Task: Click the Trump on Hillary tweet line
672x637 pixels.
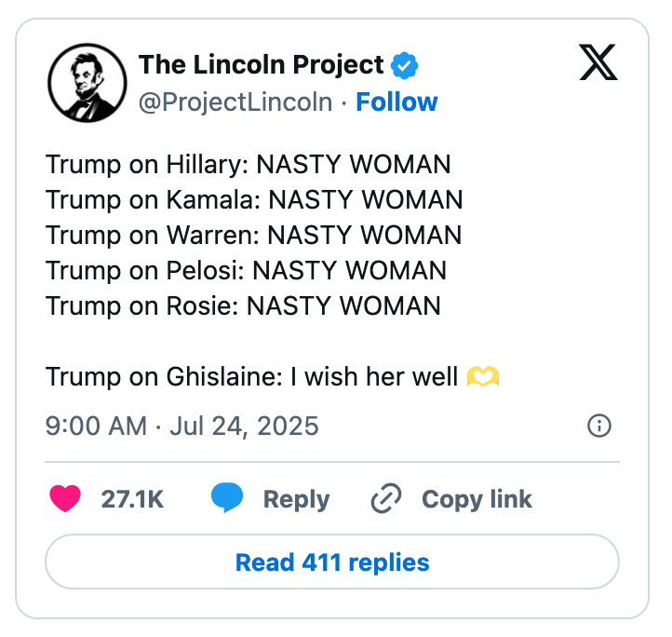Action: [248, 165]
